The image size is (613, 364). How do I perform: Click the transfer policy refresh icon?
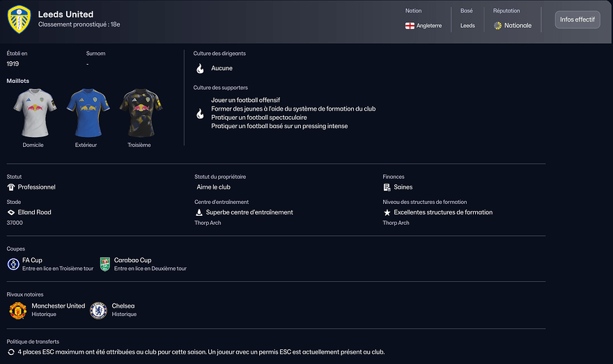click(11, 352)
